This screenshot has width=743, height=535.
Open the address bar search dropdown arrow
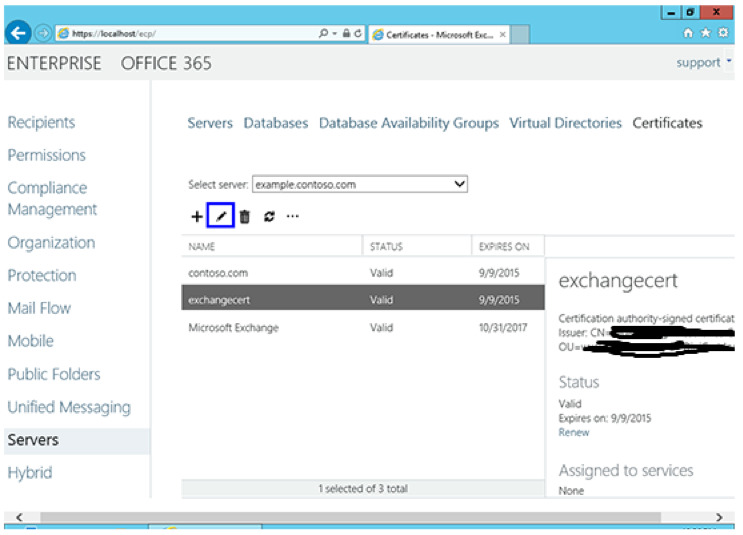pos(335,33)
